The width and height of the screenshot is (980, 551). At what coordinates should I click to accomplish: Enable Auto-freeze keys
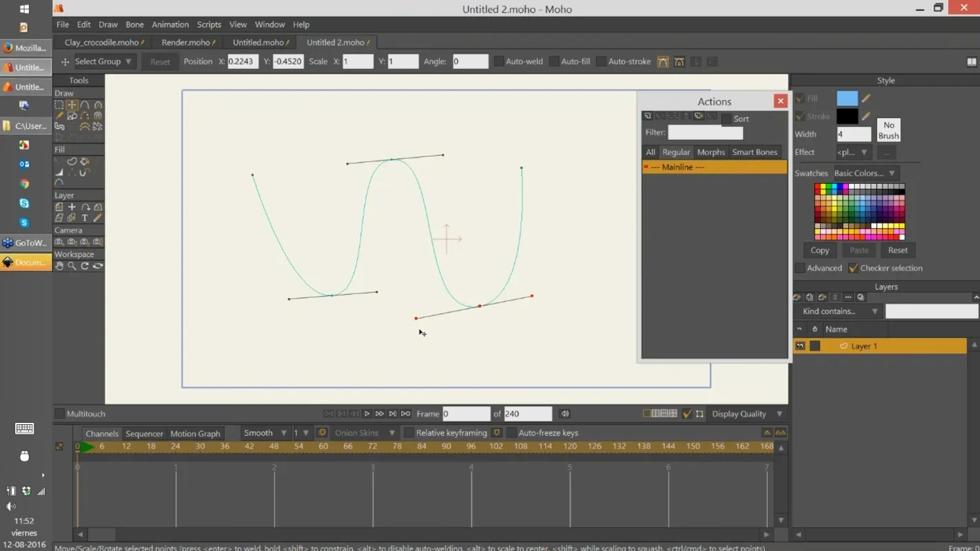[511, 433]
